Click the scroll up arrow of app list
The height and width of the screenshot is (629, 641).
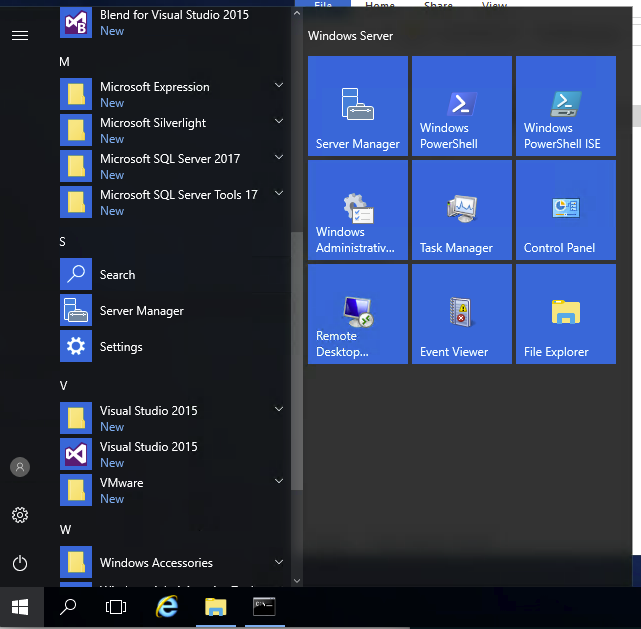pyautogui.click(x=297, y=13)
